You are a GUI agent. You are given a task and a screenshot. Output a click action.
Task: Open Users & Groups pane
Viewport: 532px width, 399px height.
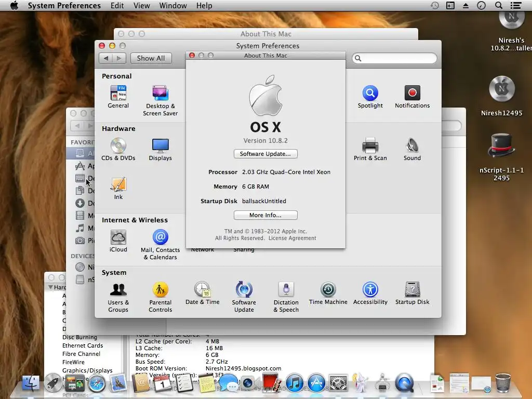[x=118, y=297]
